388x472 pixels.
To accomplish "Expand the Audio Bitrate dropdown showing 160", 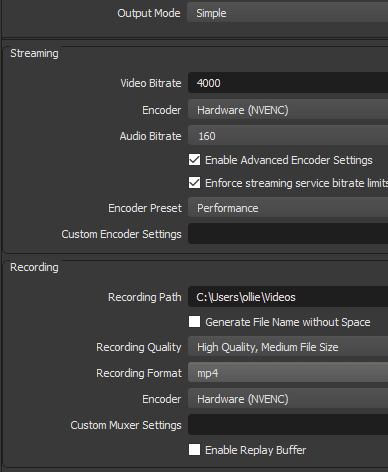I will (x=288, y=136).
